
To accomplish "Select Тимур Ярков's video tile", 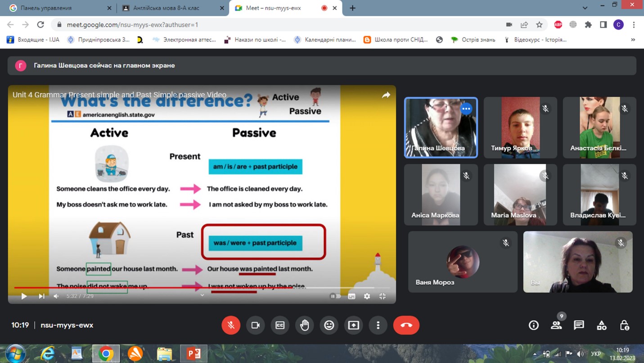I will [520, 127].
